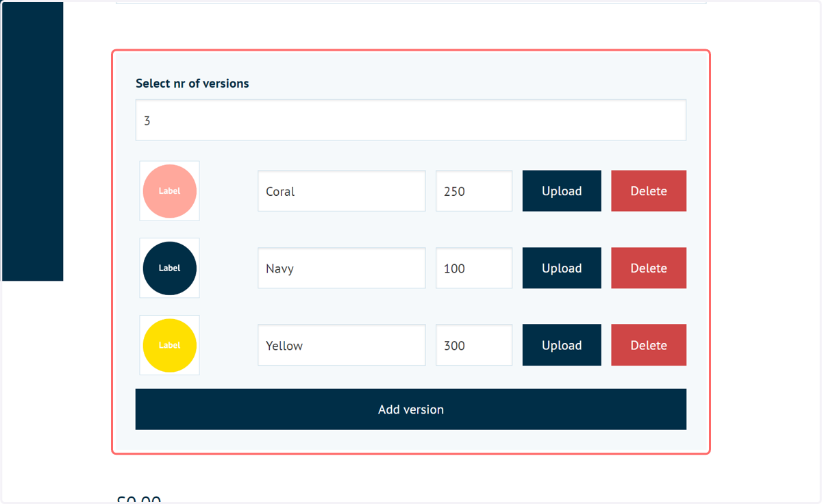The image size is (822, 504).
Task: Upload artwork for the Yellow version
Action: [562, 345]
